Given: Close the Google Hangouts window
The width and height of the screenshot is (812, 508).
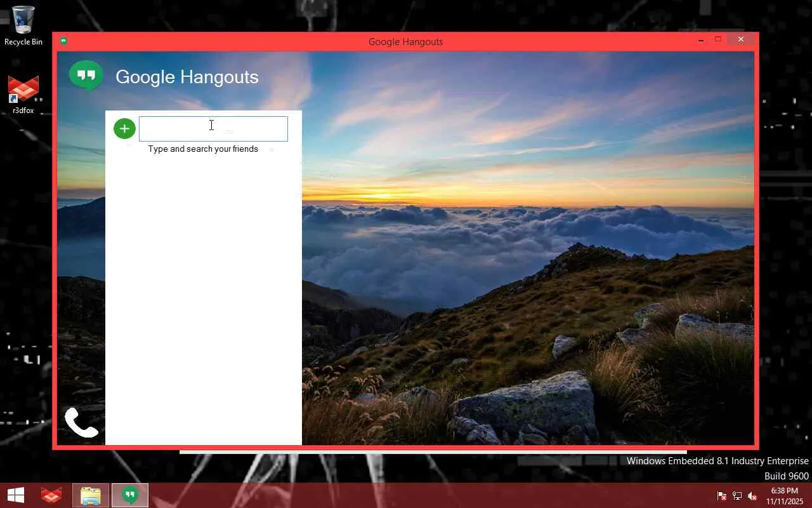Looking at the screenshot, I should 740,39.
